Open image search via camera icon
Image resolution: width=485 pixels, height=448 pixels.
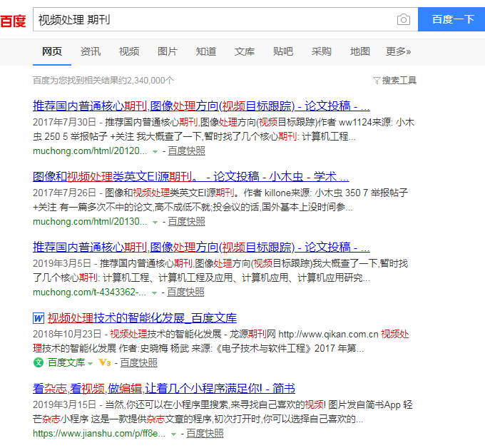point(404,19)
